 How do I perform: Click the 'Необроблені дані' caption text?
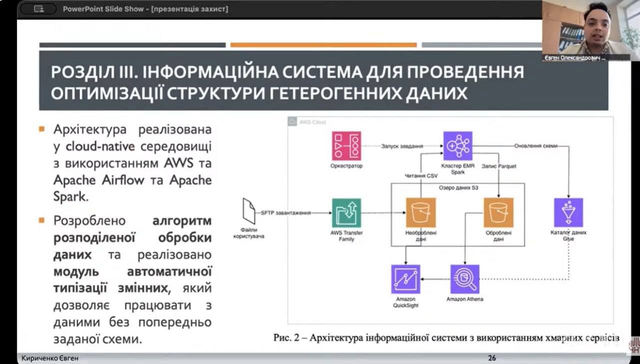420,236
